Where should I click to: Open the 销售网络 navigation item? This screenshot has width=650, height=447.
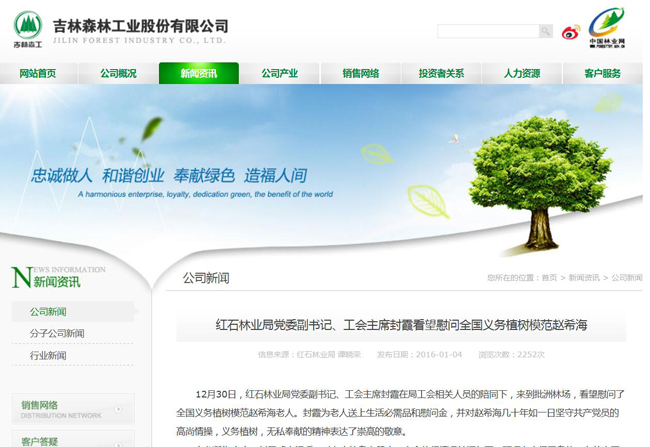[x=361, y=74]
